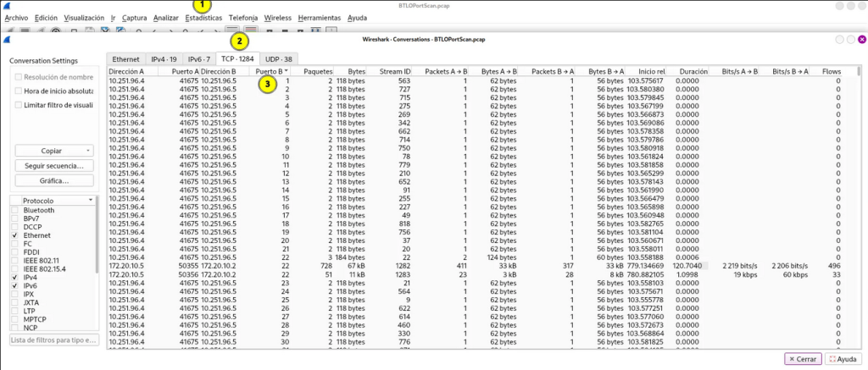868x370 pixels.
Task: Click the help icon on the Ayuda button
Action: click(831, 359)
